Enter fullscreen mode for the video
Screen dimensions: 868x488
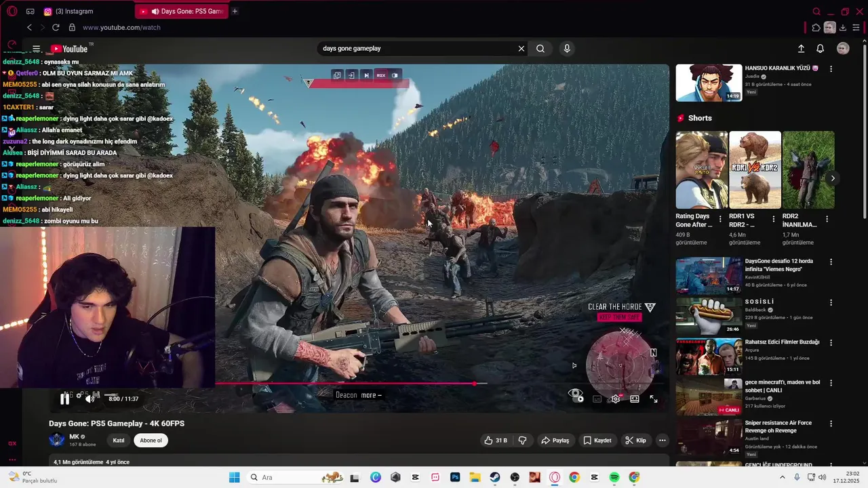tap(654, 399)
